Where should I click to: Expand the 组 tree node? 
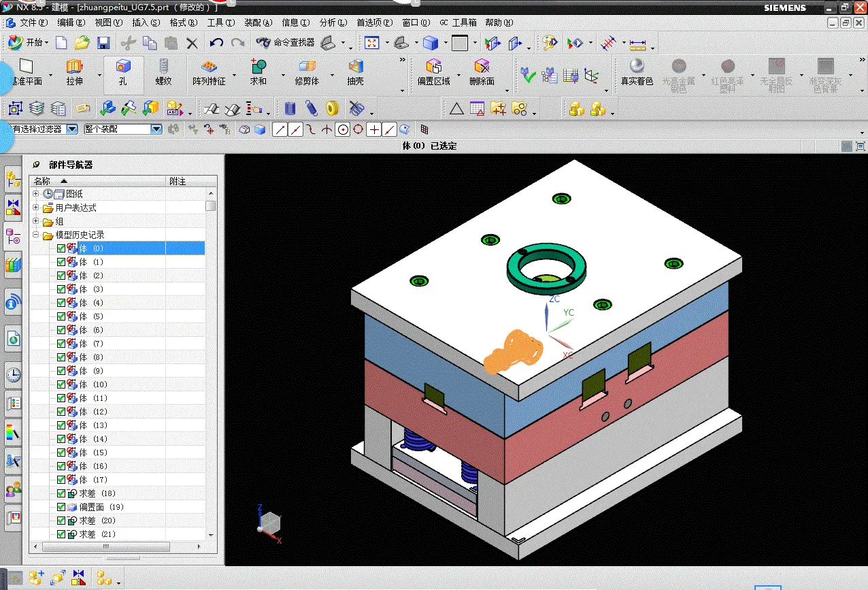tap(36, 221)
